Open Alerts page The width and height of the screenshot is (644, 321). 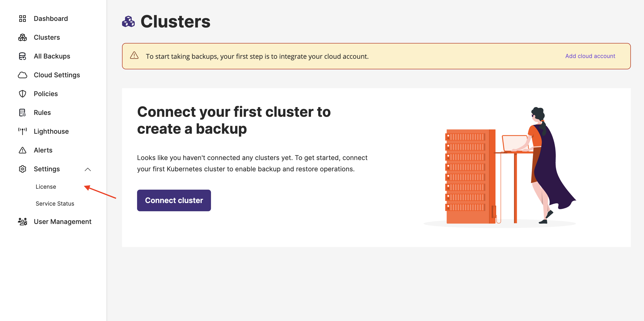pos(43,150)
